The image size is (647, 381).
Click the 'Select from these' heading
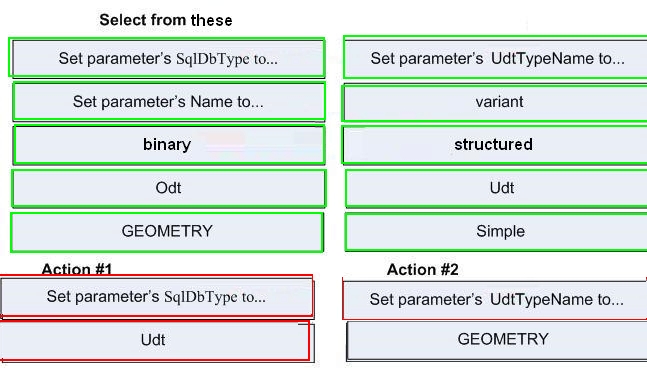click(166, 20)
